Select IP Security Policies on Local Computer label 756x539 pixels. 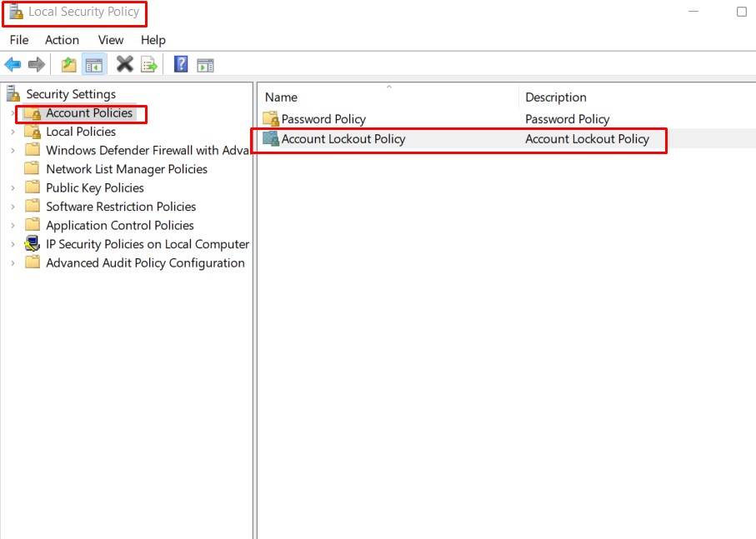[148, 244]
